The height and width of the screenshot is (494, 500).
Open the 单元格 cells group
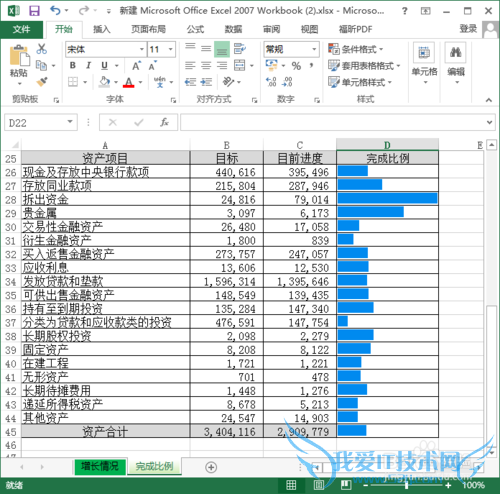(x=424, y=63)
